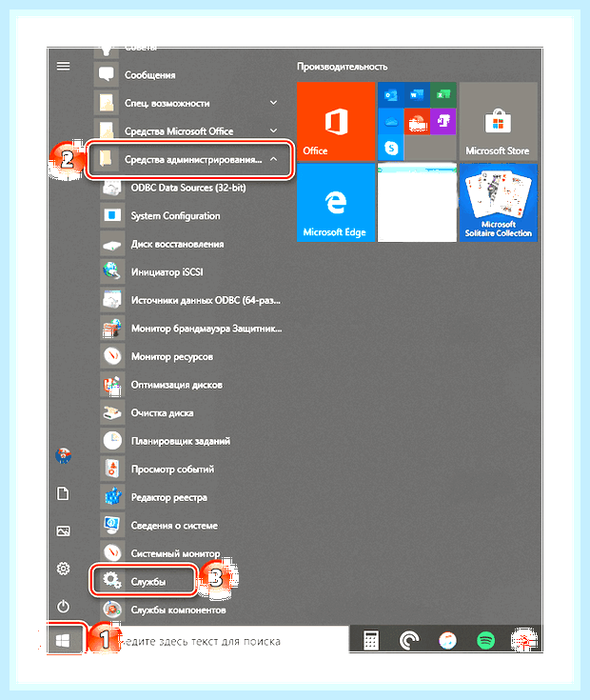Open the blank white live tile
This screenshot has height=700, width=590.
[417, 203]
